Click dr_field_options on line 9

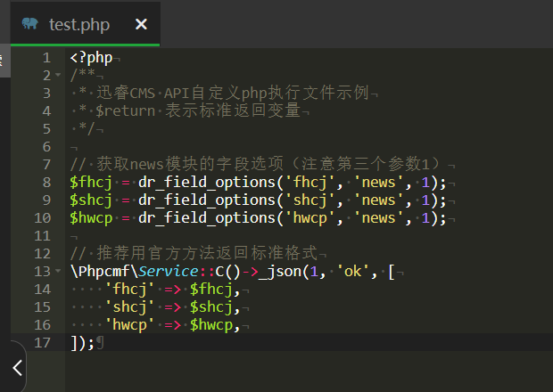[x=207, y=200]
